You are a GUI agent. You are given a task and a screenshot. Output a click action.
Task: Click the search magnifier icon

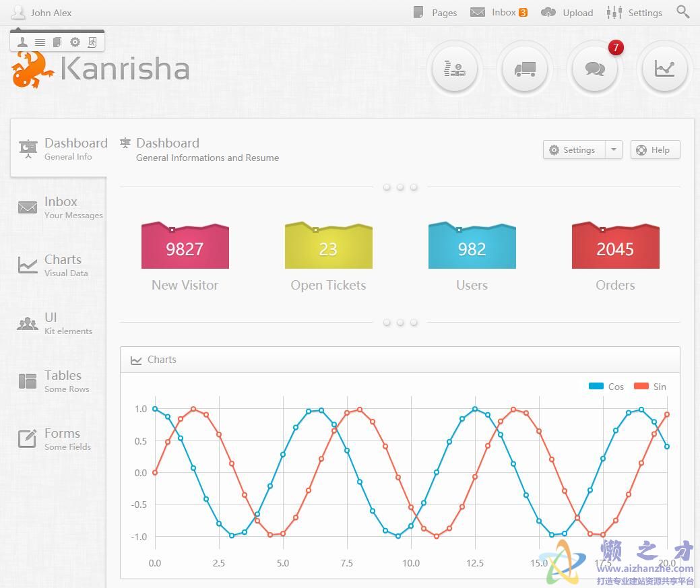[682, 12]
